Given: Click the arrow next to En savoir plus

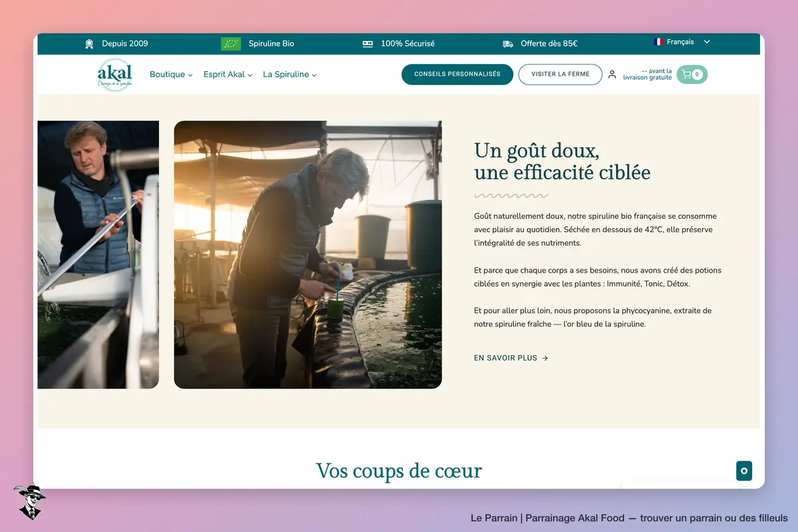Looking at the screenshot, I should [545, 358].
